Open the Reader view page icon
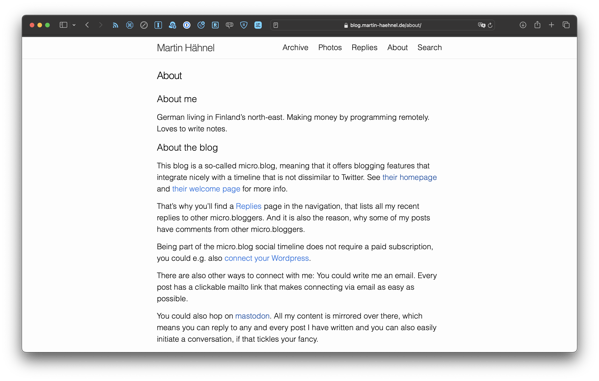599x381 pixels. point(275,25)
